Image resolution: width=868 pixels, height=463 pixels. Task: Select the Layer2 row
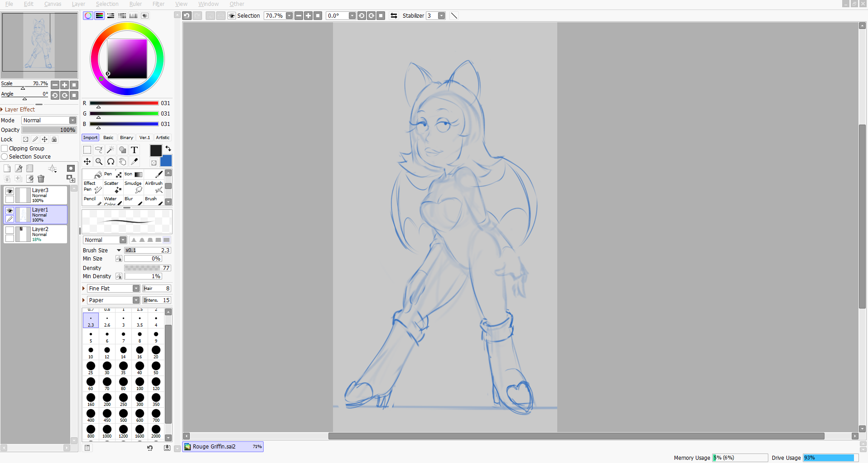pyautogui.click(x=35, y=234)
